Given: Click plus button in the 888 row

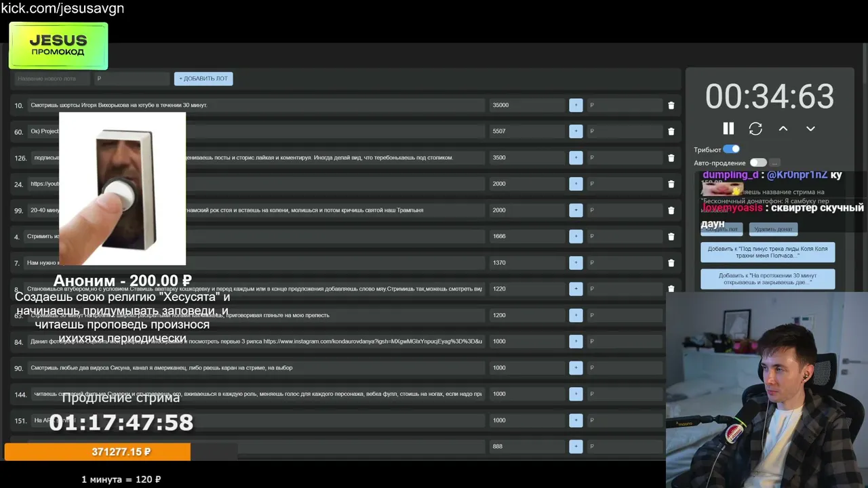Looking at the screenshot, I should pos(576,447).
